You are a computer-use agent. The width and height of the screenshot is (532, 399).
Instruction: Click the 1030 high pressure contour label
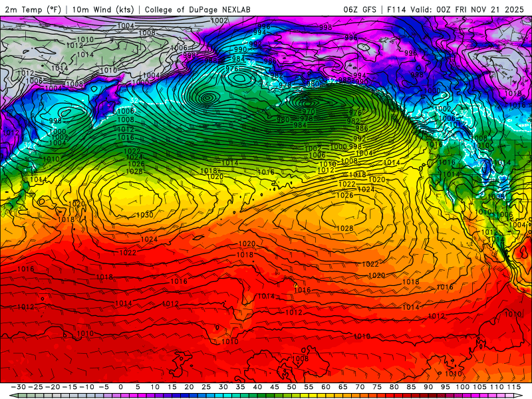(x=144, y=215)
